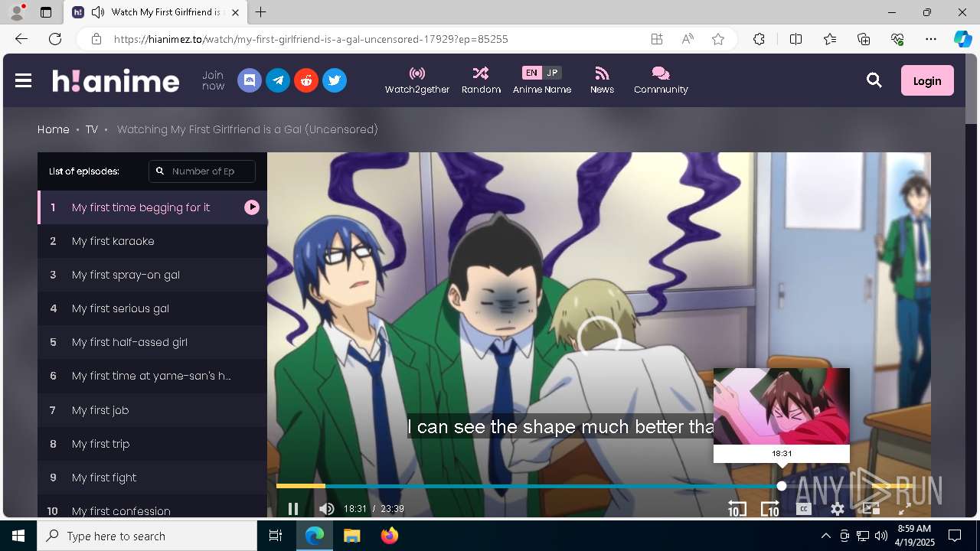This screenshot has width=980, height=551.
Task: Select episode 8 My first trip
Action: click(152, 444)
